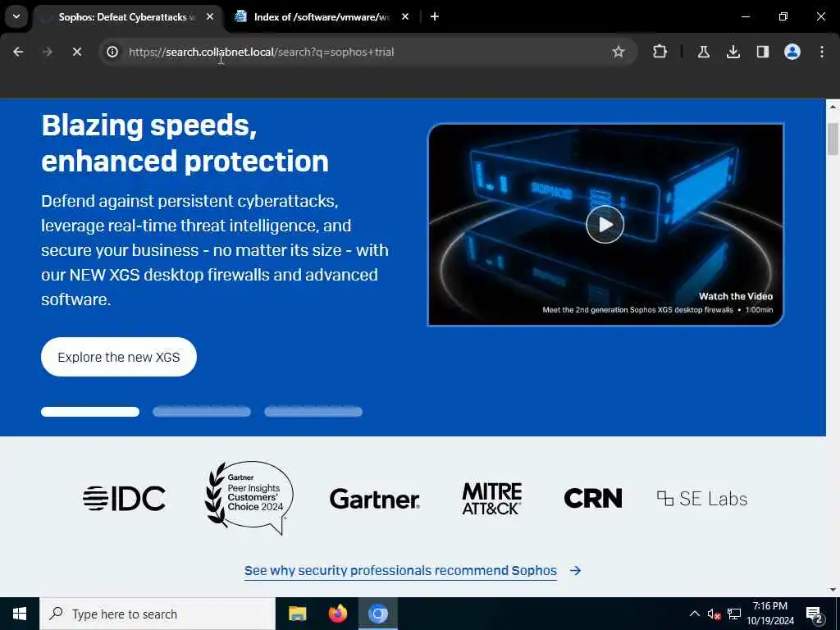Click the Blazing speeds, enhanced protection heading
The width and height of the screenshot is (840, 630).
coord(185,143)
